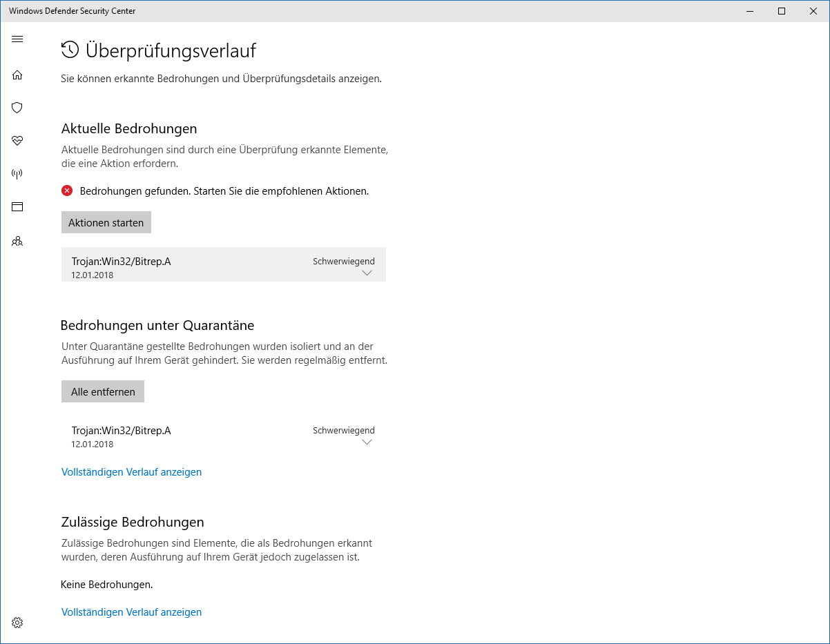The width and height of the screenshot is (830, 644).
Task: Click the Keine Bedrohungen text
Action: click(x=107, y=585)
